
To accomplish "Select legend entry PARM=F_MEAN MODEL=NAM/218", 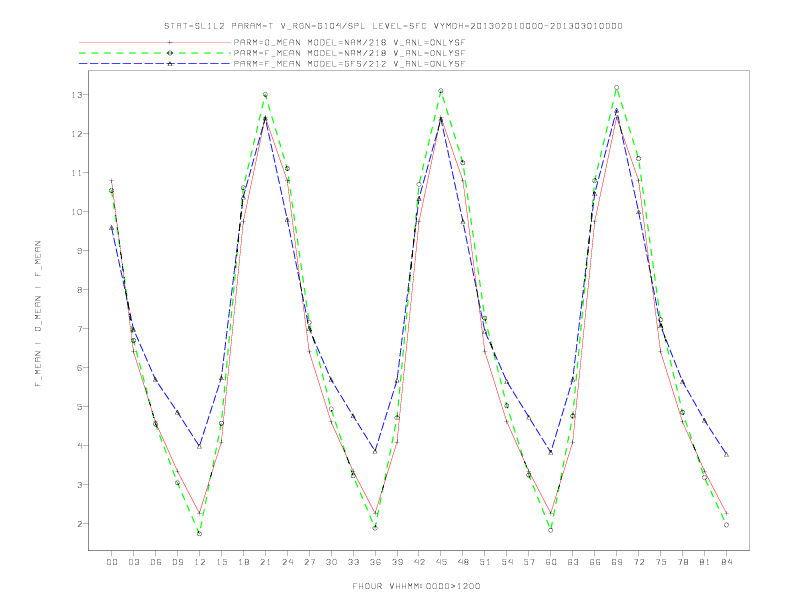I will click(349, 53).
